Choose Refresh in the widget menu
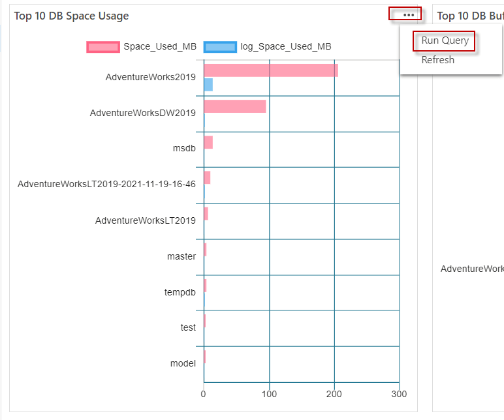 (437, 60)
